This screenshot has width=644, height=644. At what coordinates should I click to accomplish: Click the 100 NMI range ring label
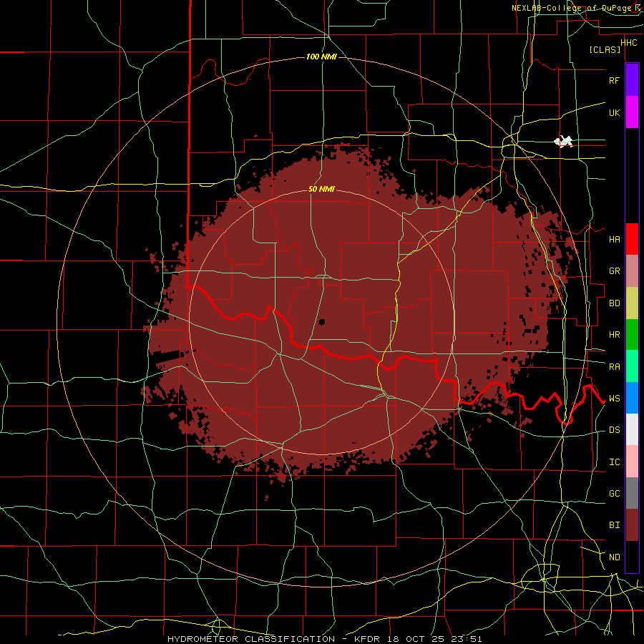[321, 57]
